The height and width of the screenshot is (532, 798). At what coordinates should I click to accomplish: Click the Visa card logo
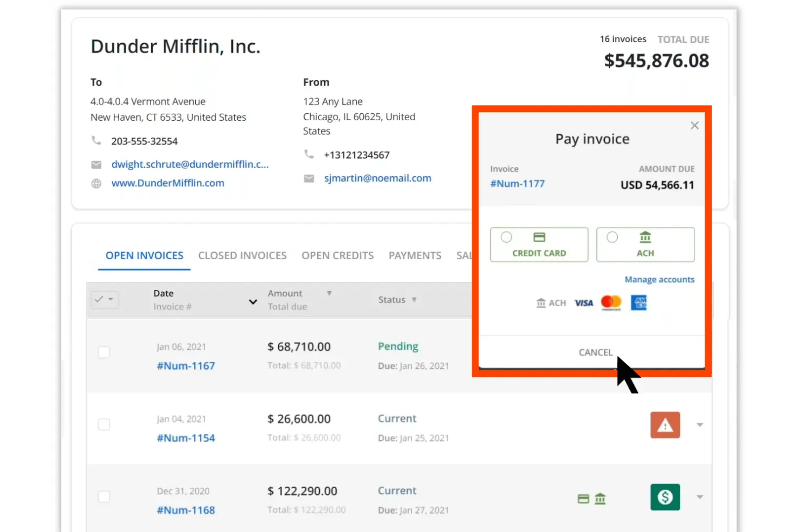click(583, 303)
